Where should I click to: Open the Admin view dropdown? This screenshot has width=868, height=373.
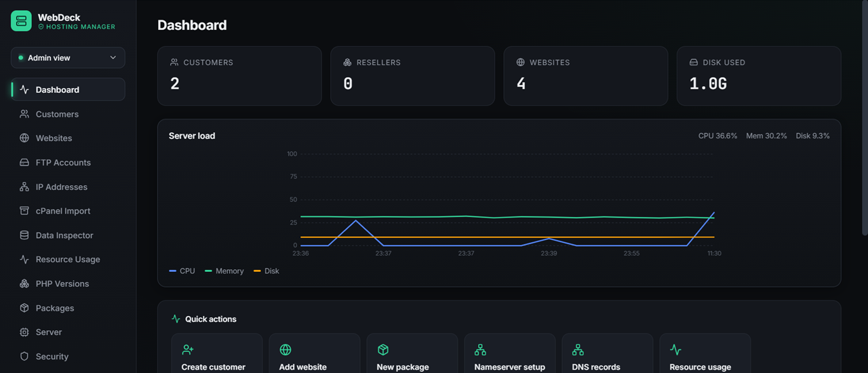pyautogui.click(x=68, y=58)
